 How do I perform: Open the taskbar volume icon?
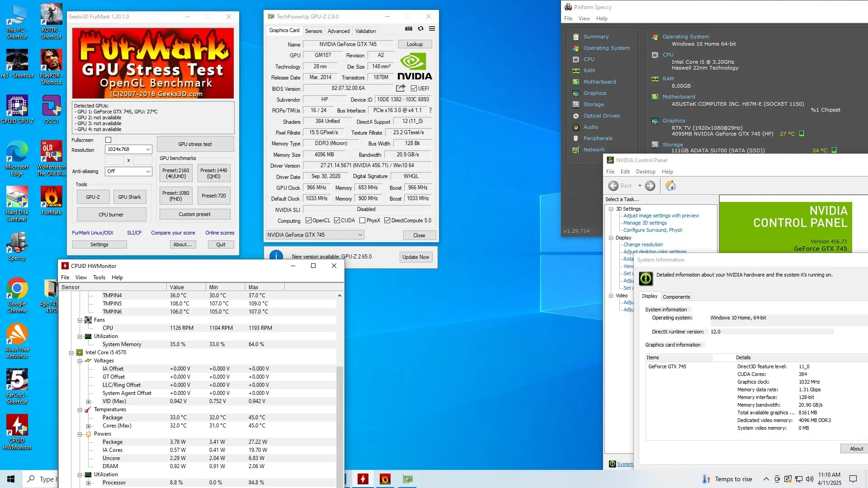coord(809,479)
